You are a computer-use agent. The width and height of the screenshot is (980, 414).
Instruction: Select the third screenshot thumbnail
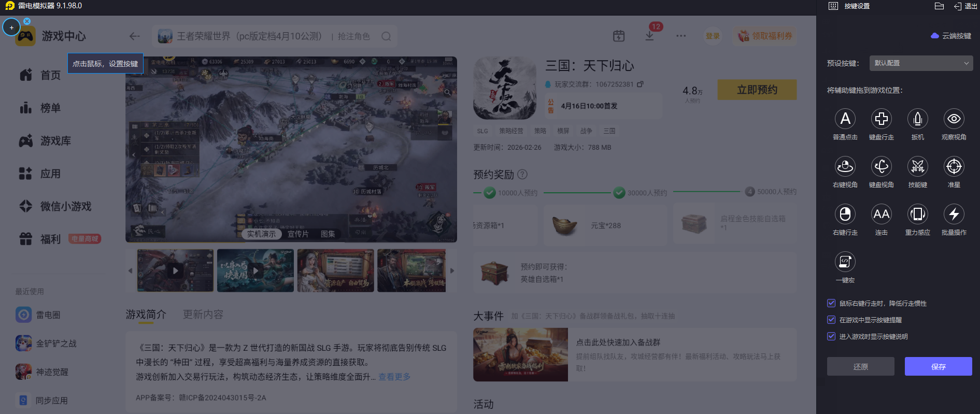pos(335,270)
